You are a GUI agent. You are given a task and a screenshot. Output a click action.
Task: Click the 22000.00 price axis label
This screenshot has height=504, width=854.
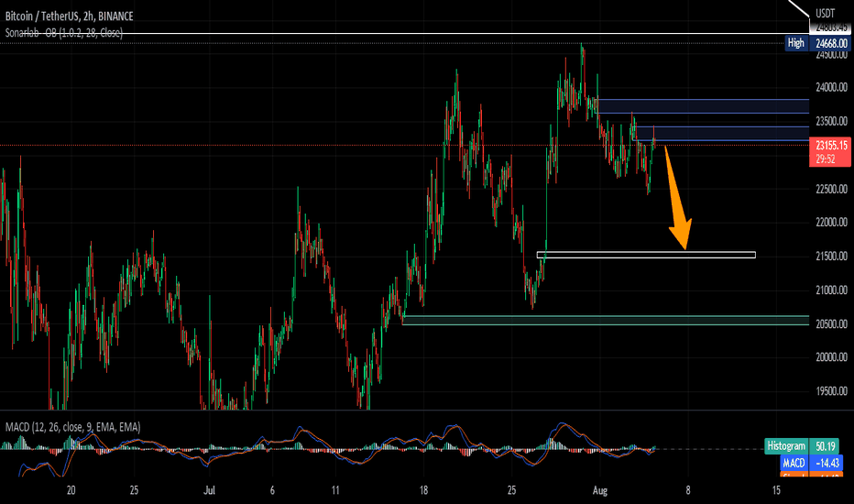pos(831,223)
